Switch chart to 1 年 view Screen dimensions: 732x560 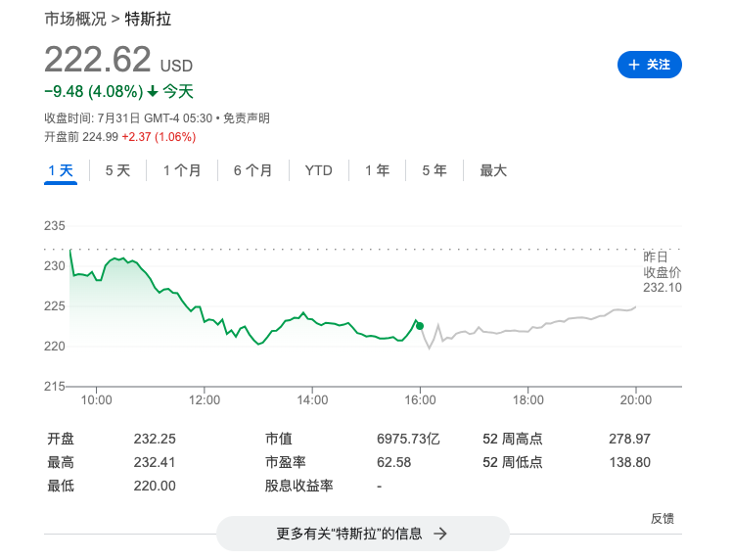tap(377, 170)
